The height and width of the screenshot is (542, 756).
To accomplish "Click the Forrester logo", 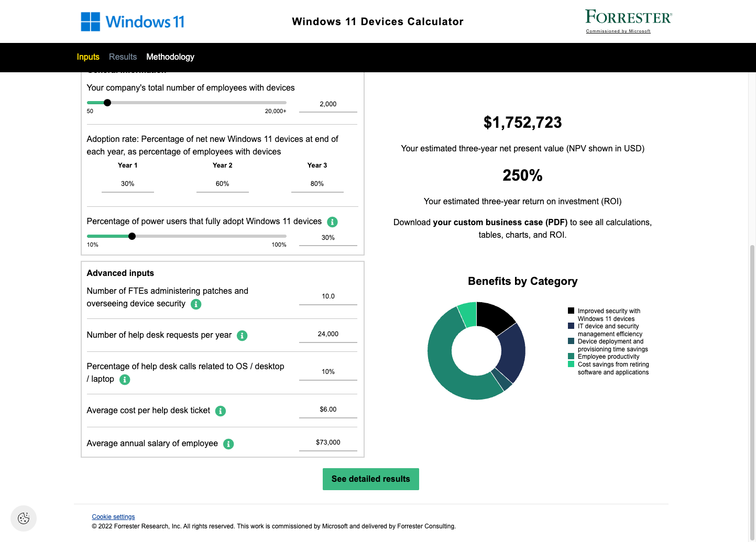I will [x=628, y=17].
